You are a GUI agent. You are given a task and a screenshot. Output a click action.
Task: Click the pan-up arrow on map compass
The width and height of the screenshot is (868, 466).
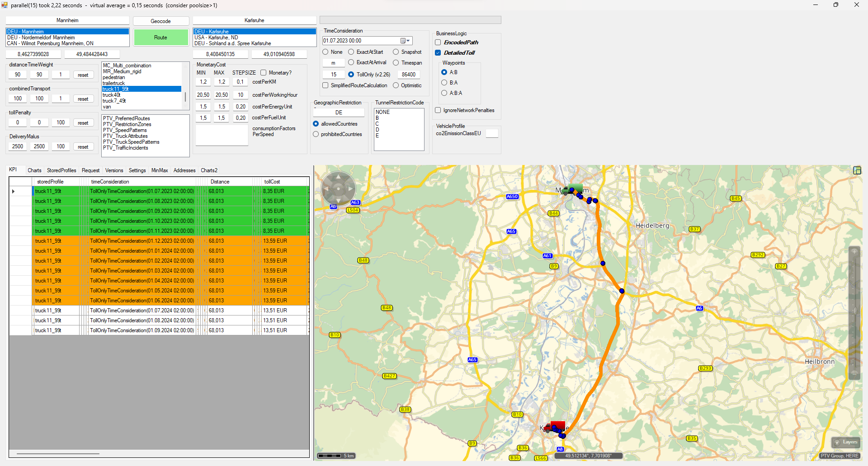click(338, 177)
